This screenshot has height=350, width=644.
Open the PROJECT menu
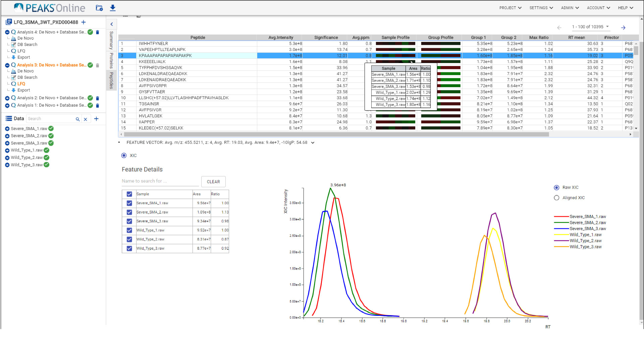(x=510, y=8)
